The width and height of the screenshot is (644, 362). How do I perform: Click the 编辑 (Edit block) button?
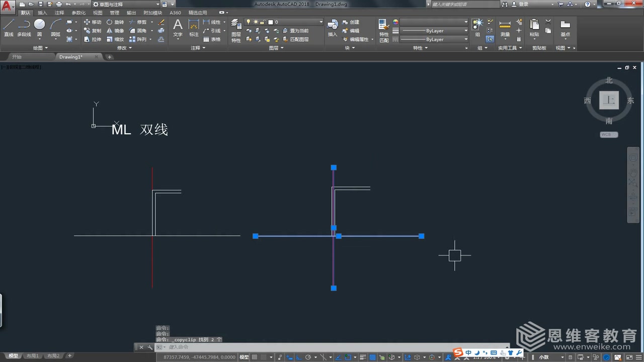click(x=351, y=31)
